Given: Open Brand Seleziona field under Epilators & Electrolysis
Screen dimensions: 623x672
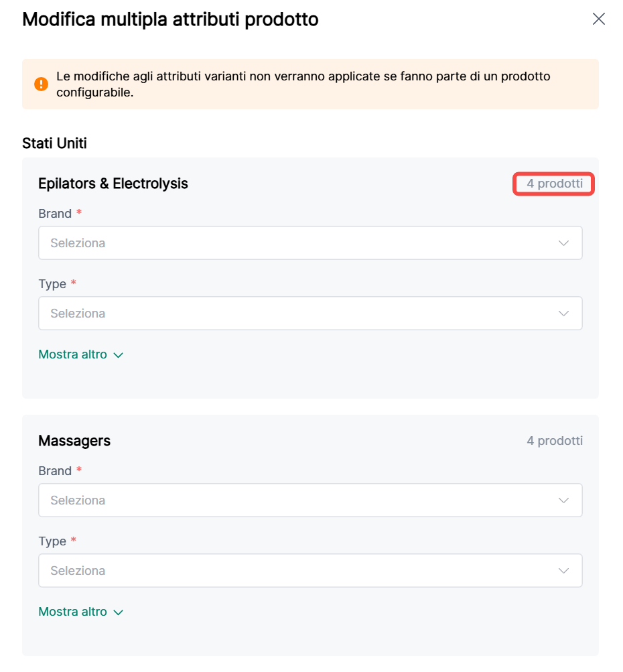Looking at the screenshot, I should coord(295,243).
